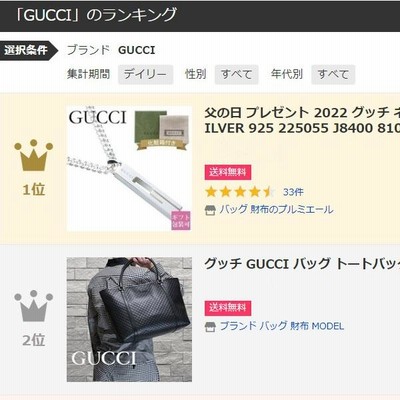Screen dimensions: 400x400
Task: Open the 集計期間 デイリー selector
Action: pos(145,74)
